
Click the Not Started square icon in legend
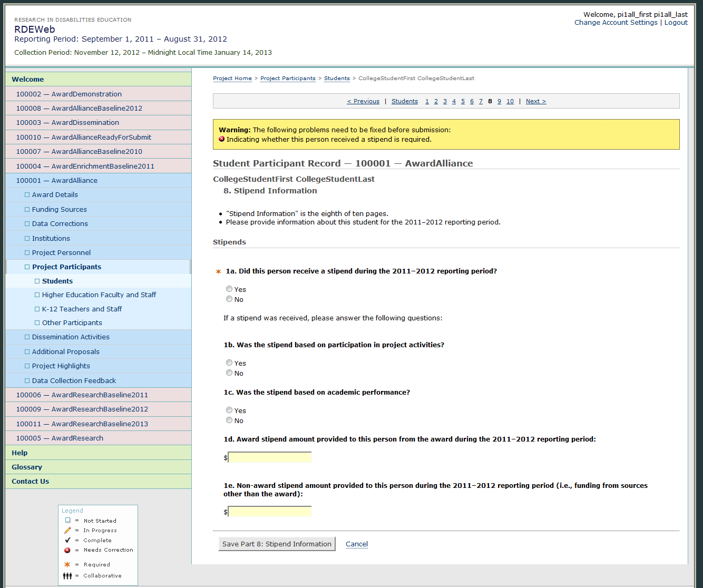click(x=67, y=520)
